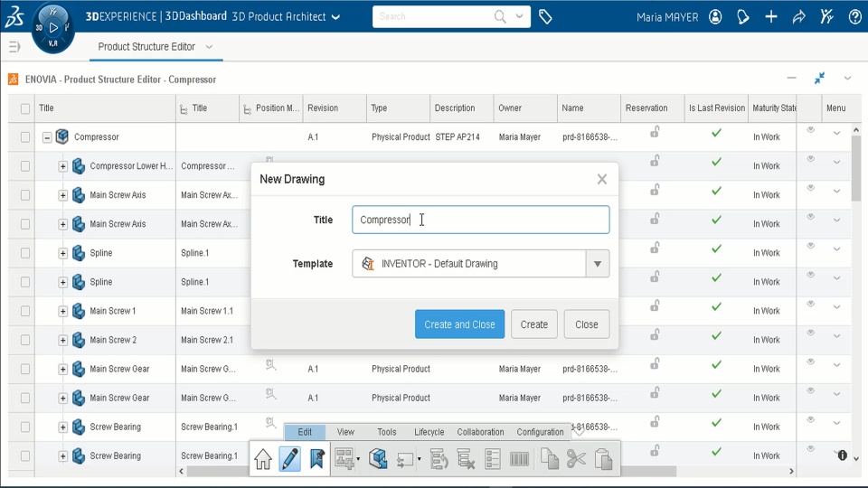Expand the Main Screw 1 node
The width and height of the screenshot is (868, 488).
[62, 311]
